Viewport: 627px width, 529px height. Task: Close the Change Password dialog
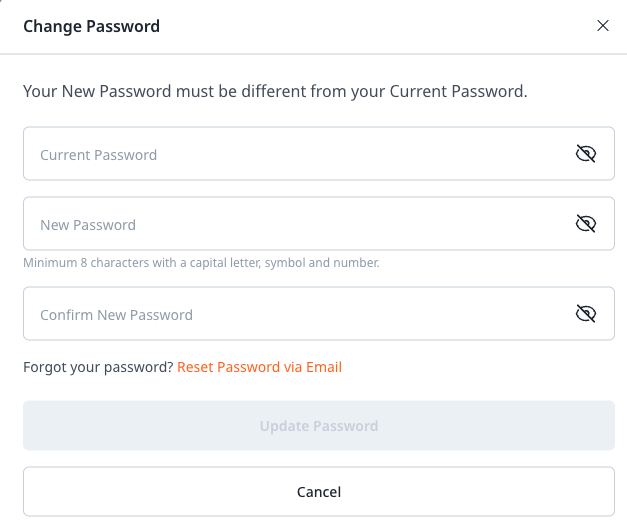click(603, 26)
